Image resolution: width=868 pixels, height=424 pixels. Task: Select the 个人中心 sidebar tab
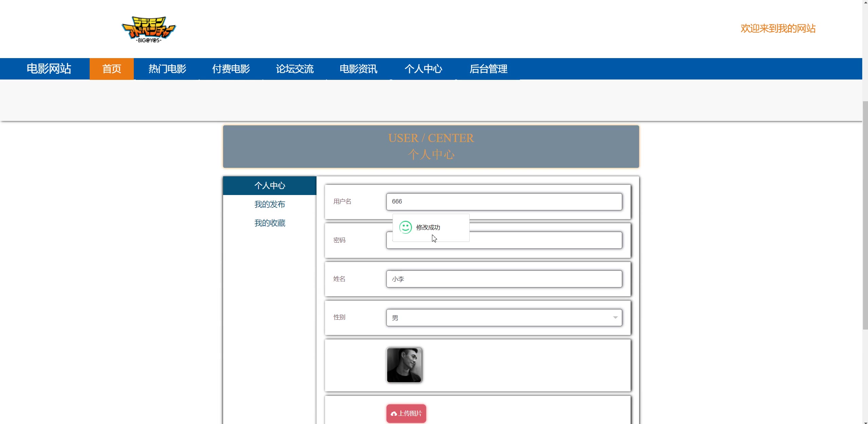pos(270,185)
